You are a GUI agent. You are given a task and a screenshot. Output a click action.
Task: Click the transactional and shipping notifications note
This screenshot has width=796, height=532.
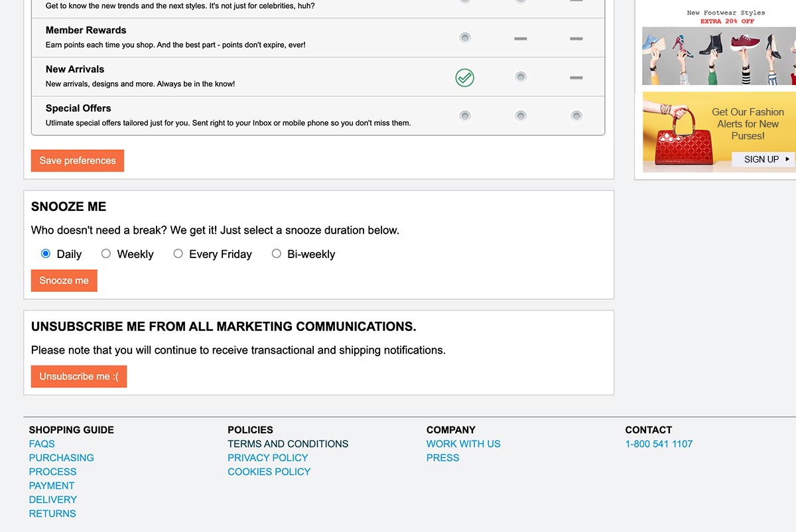[x=238, y=350]
